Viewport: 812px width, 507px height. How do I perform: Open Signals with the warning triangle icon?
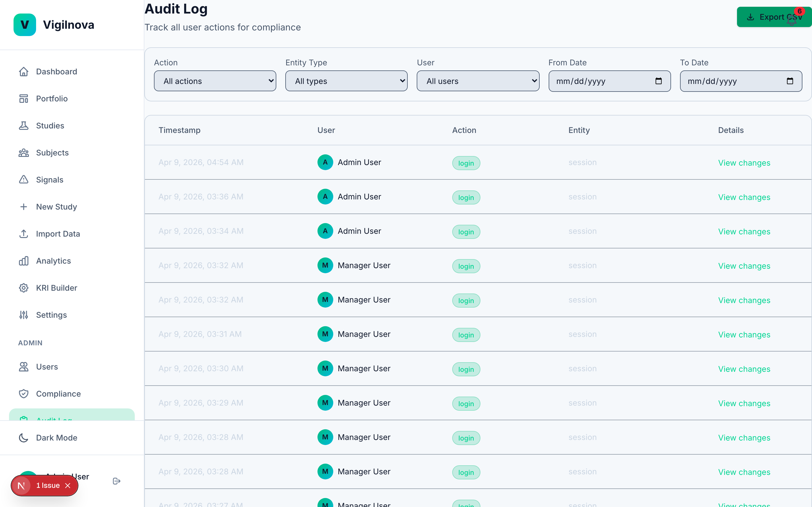tap(23, 180)
